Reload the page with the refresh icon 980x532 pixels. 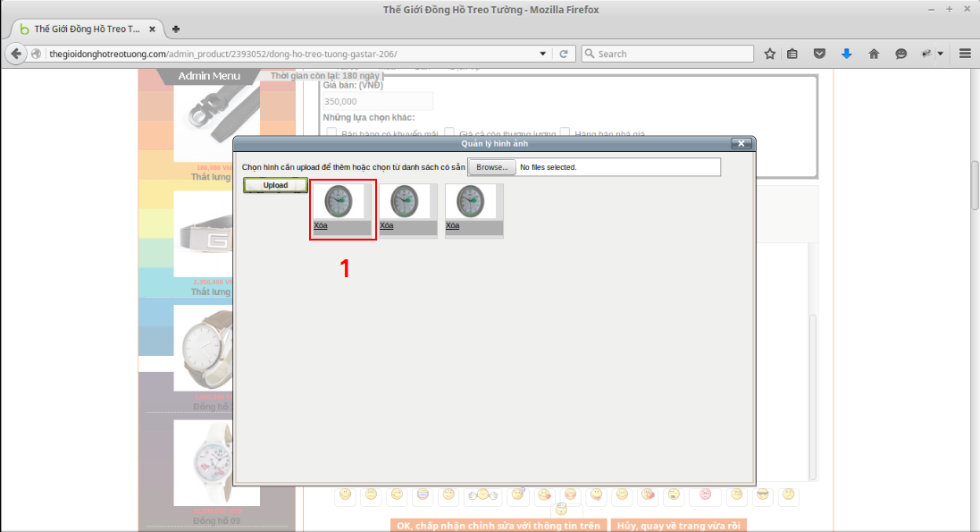point(564,54)
